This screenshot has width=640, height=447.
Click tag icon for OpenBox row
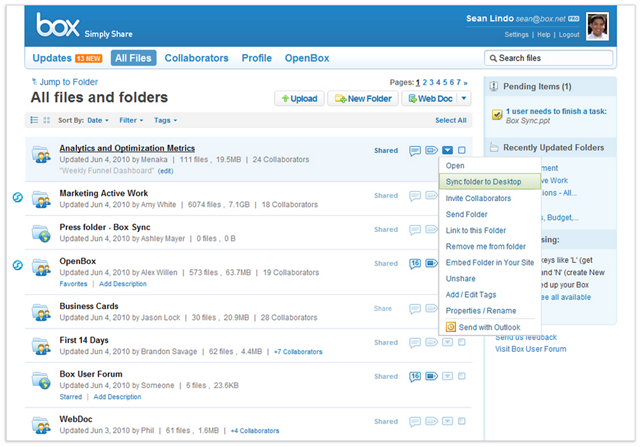[431, 263]
